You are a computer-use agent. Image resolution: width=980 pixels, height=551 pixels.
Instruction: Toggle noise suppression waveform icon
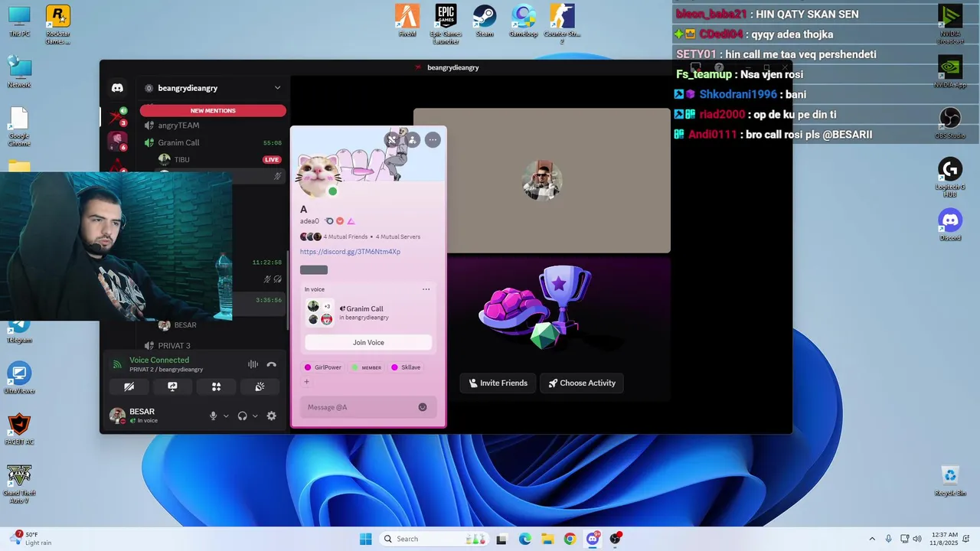(x=253, y=364)
